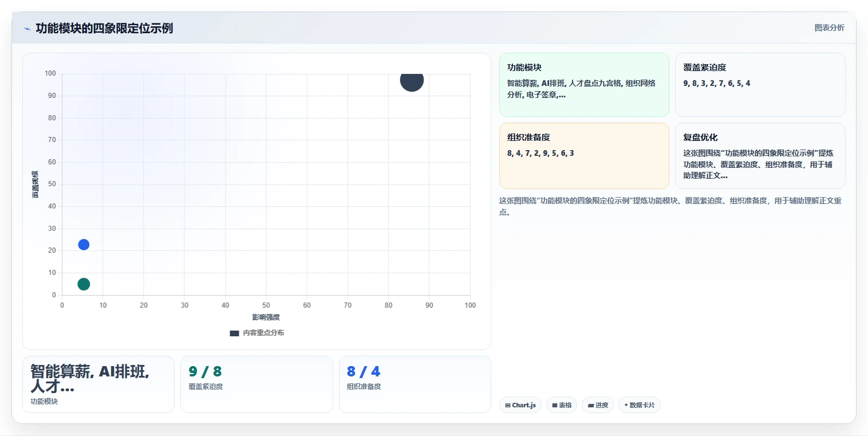Click the description paragraph below the cards
The height and width of the screenshot is (436, 868).
click(x=670, y=206)
